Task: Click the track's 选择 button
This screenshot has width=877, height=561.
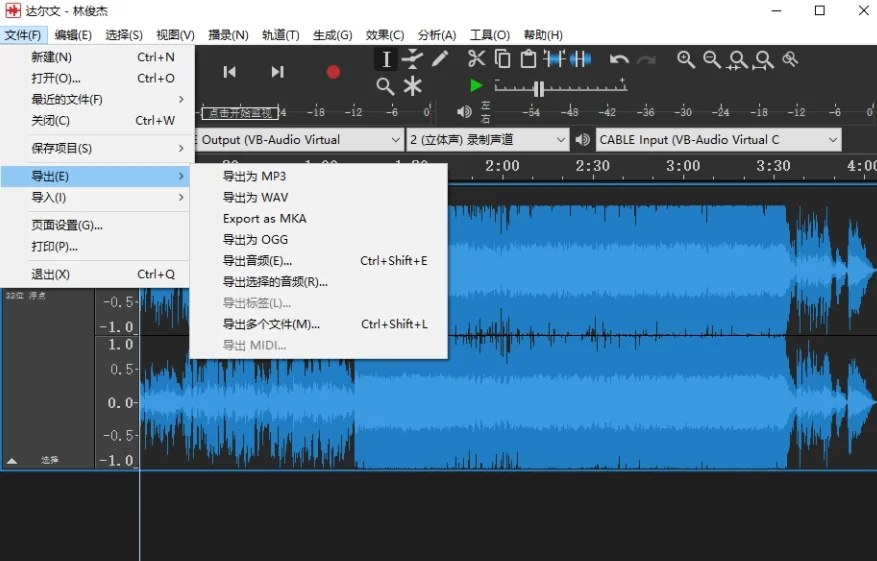Action: 50,460
